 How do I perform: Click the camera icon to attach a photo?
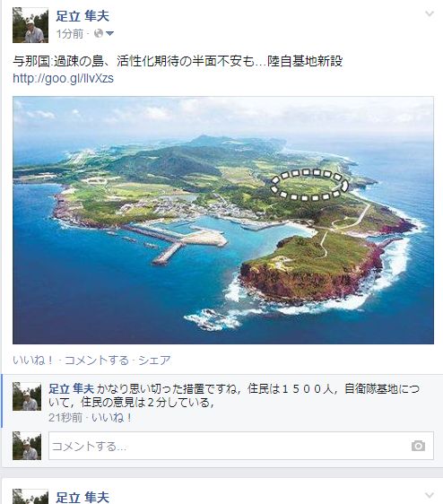point(418,446)
